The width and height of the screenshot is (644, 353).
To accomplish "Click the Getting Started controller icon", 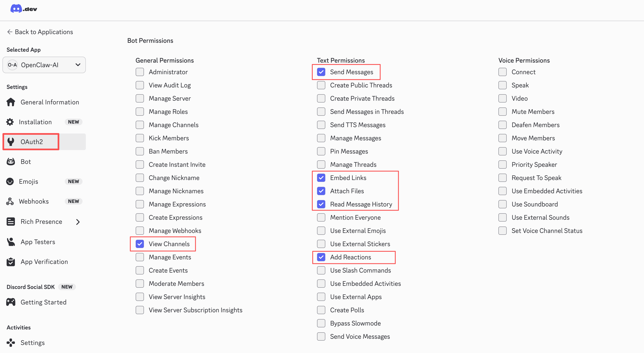I will click(11, 302).
